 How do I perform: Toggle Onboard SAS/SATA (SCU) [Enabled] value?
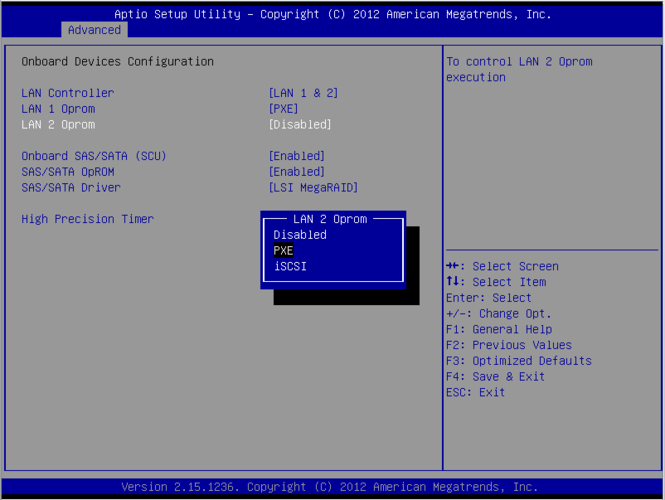297,156
